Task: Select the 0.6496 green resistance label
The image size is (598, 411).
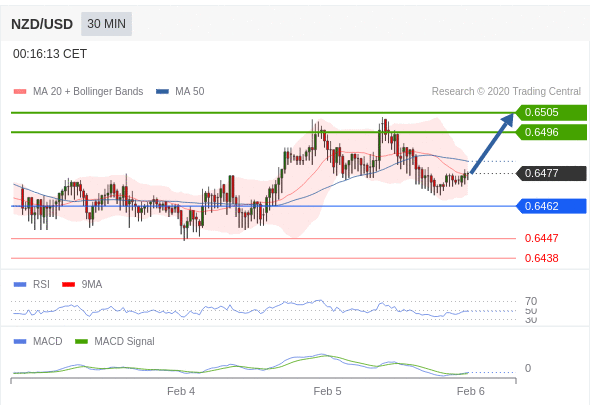Action: (x=551, y=132)
